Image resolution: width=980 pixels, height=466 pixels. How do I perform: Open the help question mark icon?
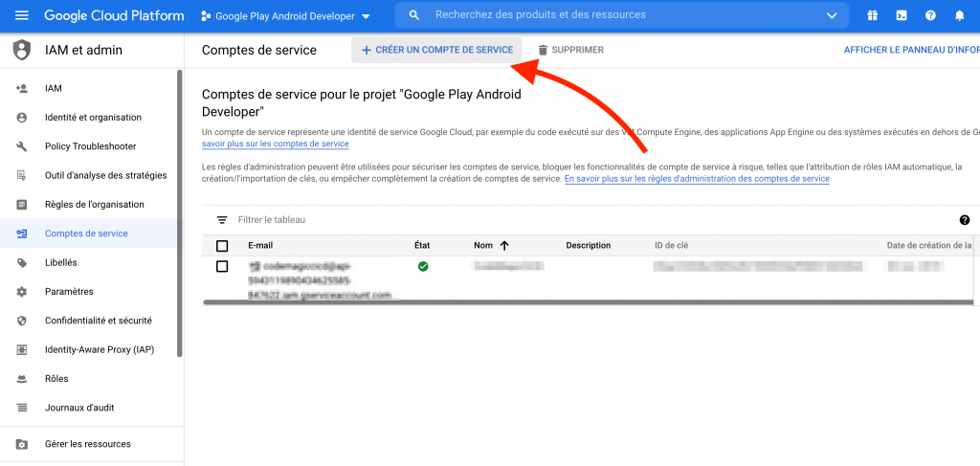[x=930, y=15]
